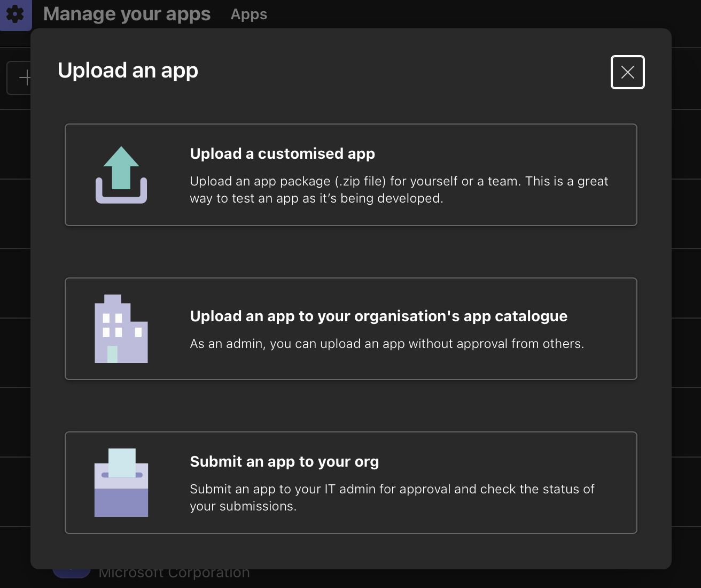Screen dimensions: 701x588
Task: Pick the 'Submit an app to your org' heading
Action: (x=284, y=461)
